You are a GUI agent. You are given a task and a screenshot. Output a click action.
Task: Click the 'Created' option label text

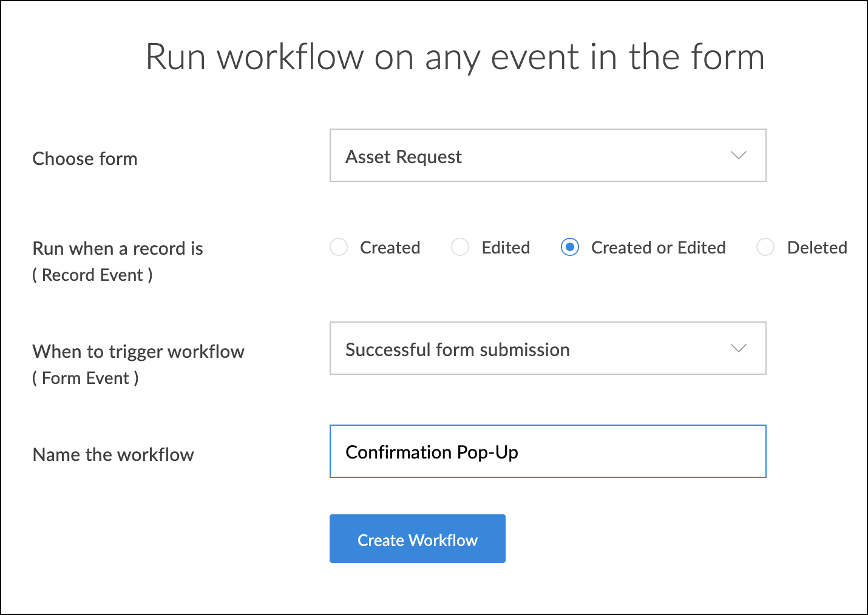390,247
